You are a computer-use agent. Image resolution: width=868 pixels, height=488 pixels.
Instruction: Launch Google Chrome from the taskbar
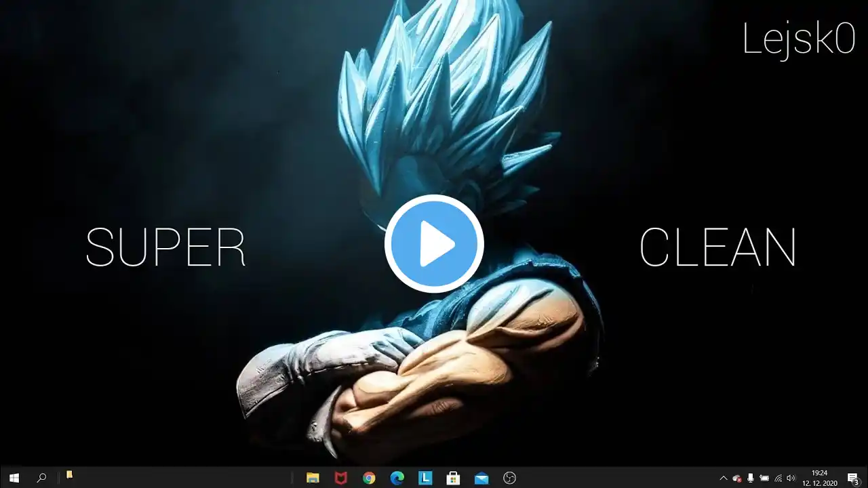[369, 478]
